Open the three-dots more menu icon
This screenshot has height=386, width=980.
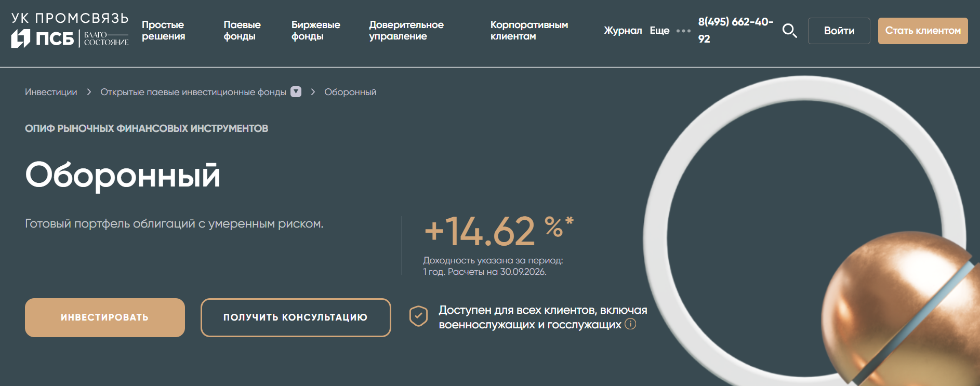683,31
